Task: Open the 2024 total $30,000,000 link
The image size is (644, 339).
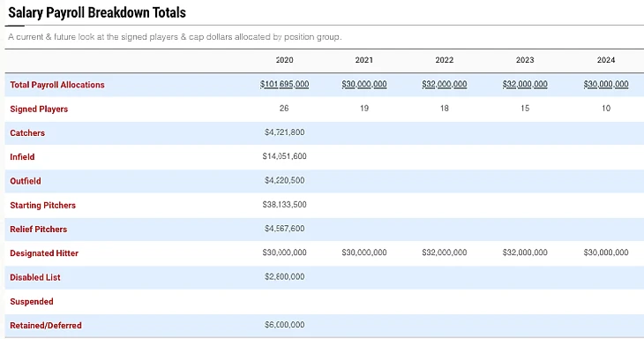Action: [606, 84]
